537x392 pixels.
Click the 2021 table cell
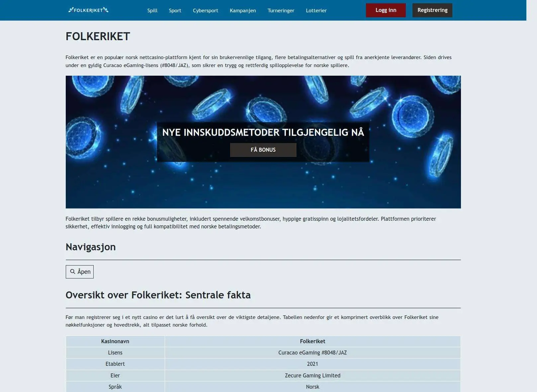[x=313, y=364]
